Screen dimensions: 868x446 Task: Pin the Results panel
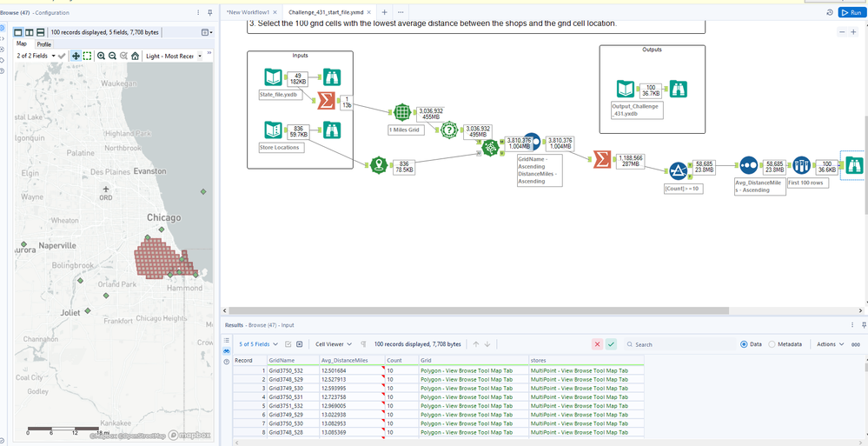coord(864,324)
